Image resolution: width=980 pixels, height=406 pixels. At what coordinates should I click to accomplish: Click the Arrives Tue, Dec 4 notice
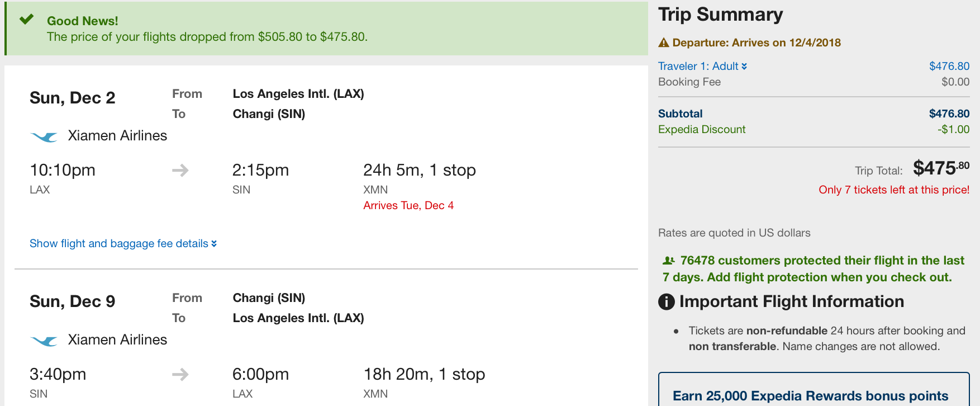(x=408, y=205)
